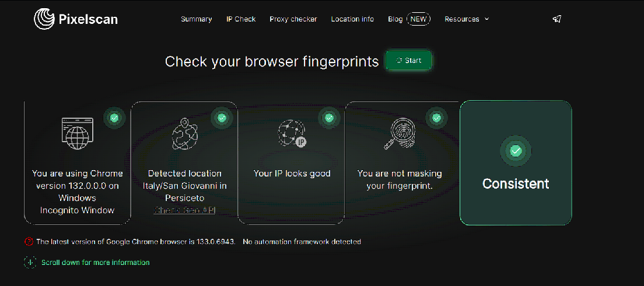644x286 pixels.
Task: Click the IP network globe icon
Action: coord(292,134)
